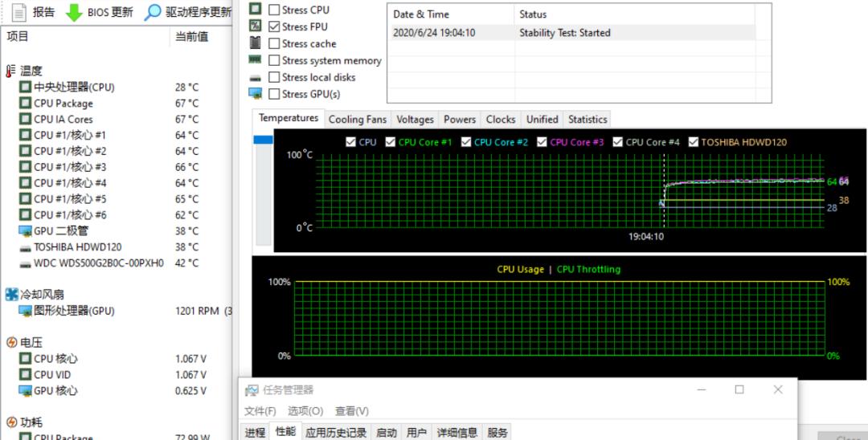Click chip icon beside CPU VID
This screenshot has width=868, height=440.
point(25,375)
